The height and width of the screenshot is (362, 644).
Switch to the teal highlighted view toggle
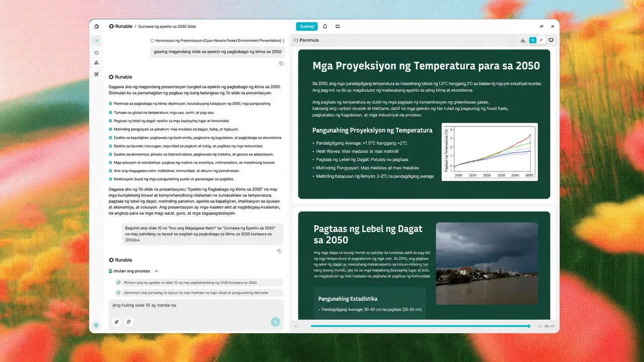click(x=533, y=40)
